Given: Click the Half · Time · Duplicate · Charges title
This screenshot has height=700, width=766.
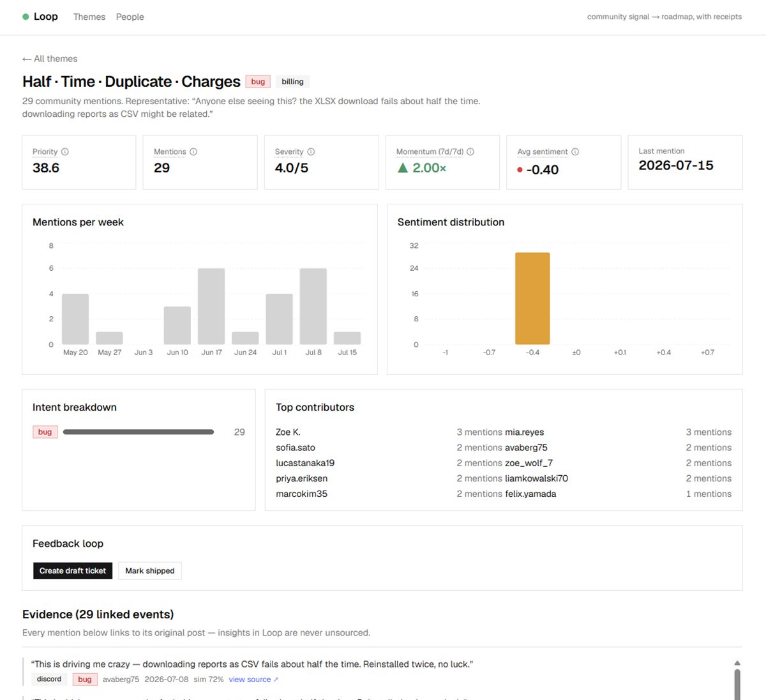Looking at the screenshot, I should (x=131, y=82).
